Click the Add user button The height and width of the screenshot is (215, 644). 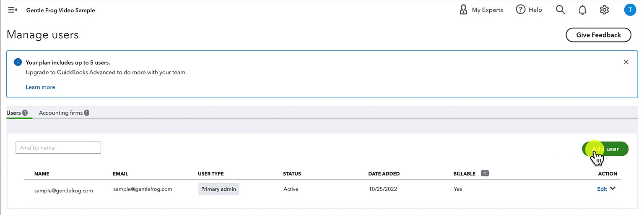click(605, 149)
